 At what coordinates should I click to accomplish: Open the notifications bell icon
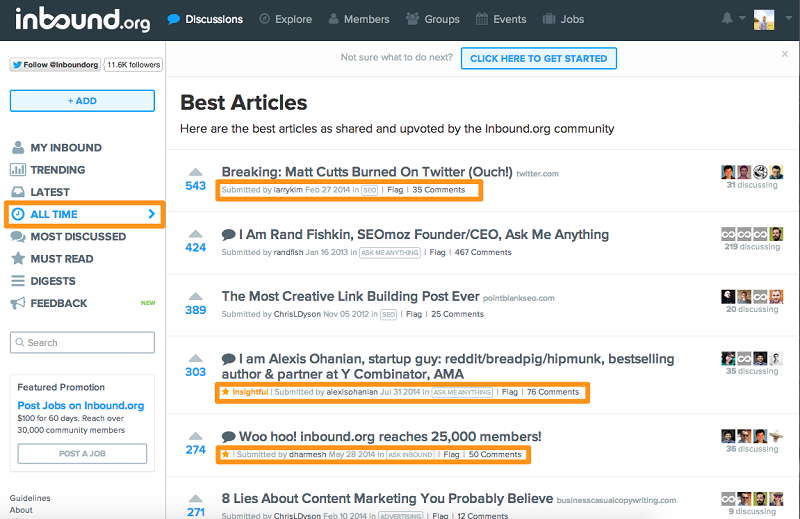[727, 18]
